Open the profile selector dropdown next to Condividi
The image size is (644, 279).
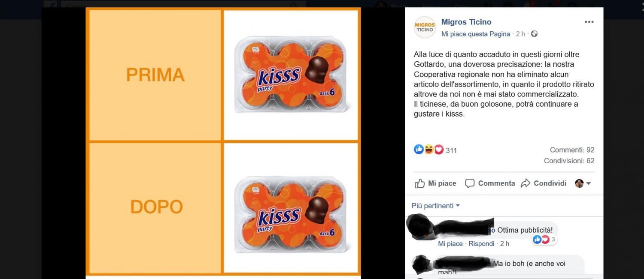[x=583, y=183]
